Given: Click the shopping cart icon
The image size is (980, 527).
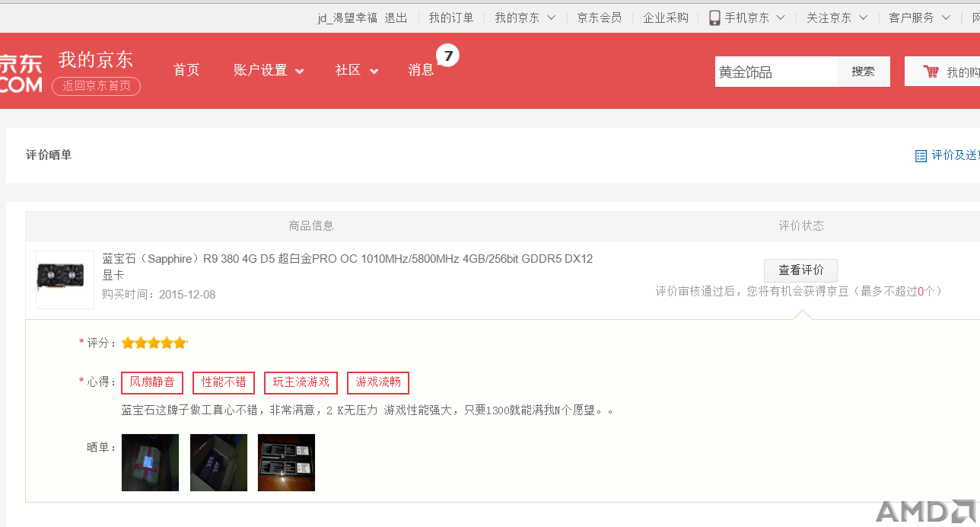Looking at the screenshot, I should point(931,72).
